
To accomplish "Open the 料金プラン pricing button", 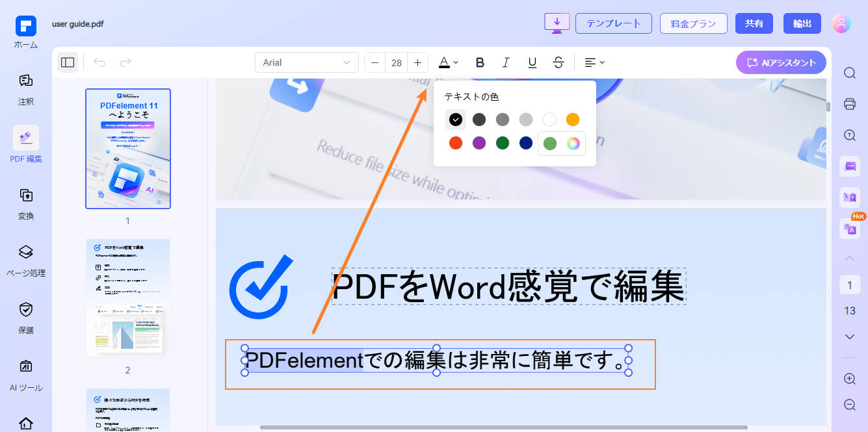I will [693, 23].
